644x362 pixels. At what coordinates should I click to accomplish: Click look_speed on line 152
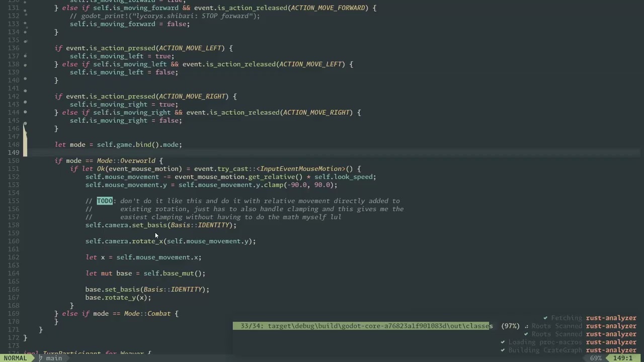click(x=353, y=176)
